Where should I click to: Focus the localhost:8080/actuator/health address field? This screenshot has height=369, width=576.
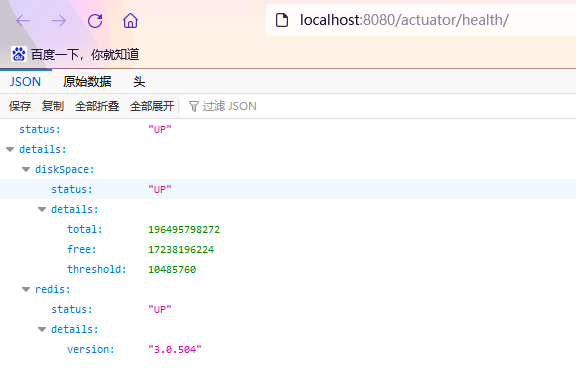pos(421,20)
